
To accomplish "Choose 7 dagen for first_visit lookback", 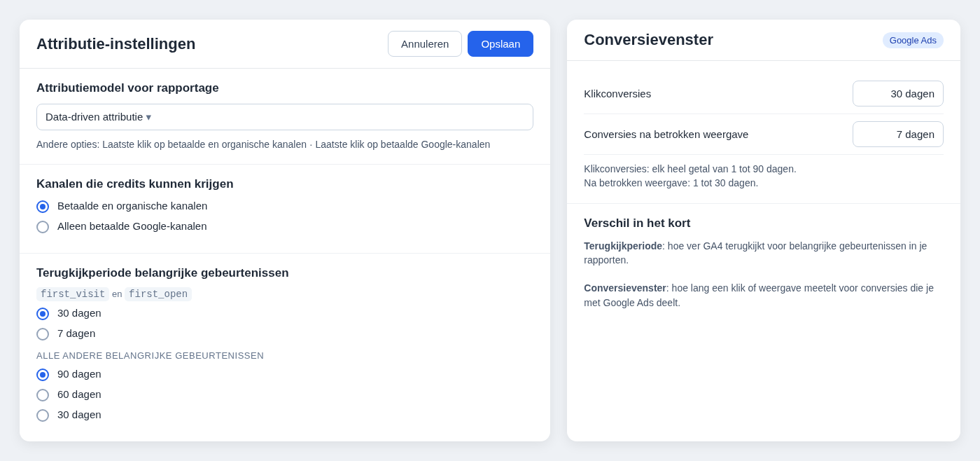I will click(43, 334).
